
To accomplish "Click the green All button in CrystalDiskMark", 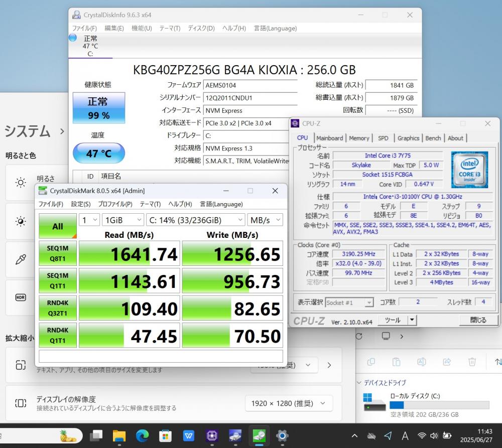I will click(58, 226).
